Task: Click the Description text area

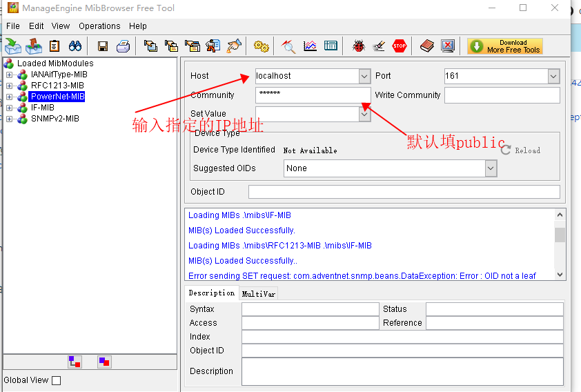Action: (402, 371)
